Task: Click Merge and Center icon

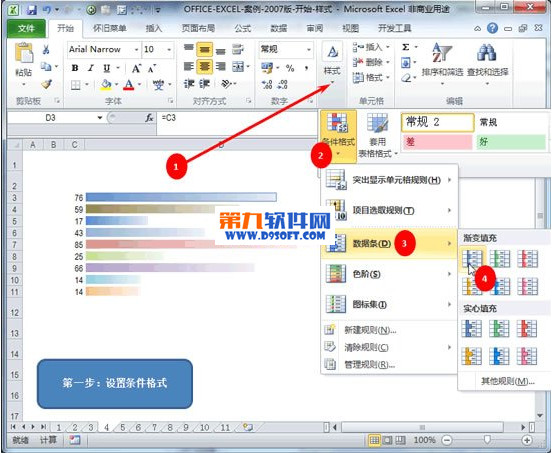Action: click(x=238, y=66)
